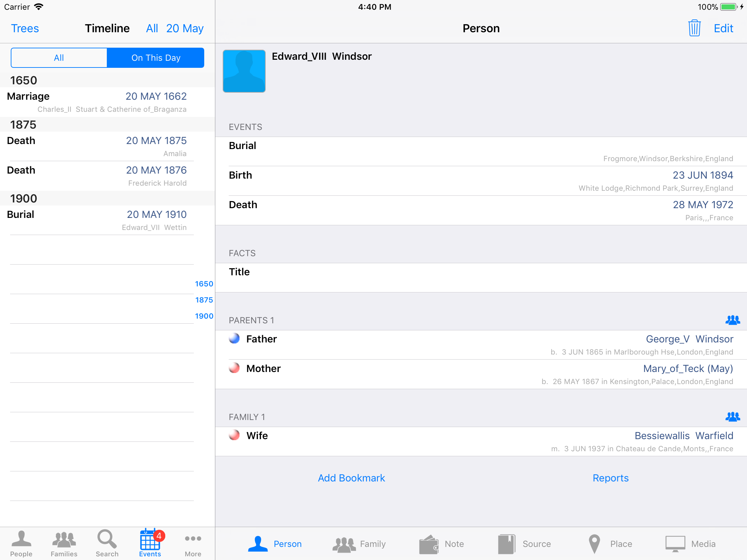
Task: Tap the Families group icon
Action: pyautogui.click(x=64, y=540)
